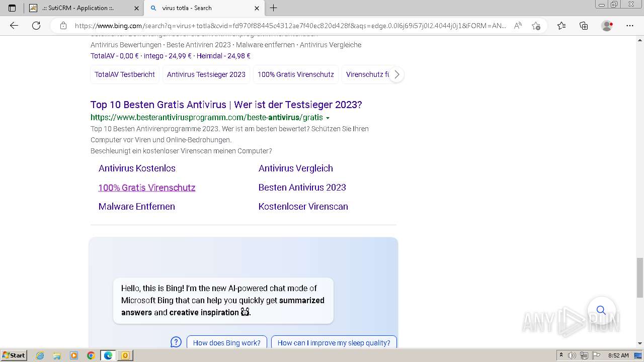Open the Malware Entfernen sitelink
The image size is (644, 362).
point(137,207)
